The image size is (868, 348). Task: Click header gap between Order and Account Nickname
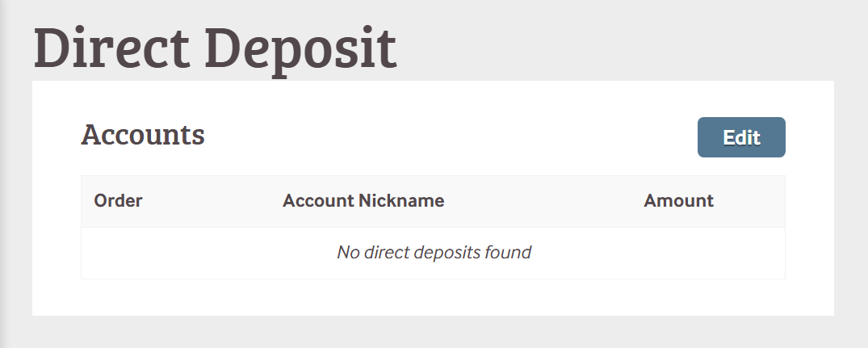coord(212,201)
